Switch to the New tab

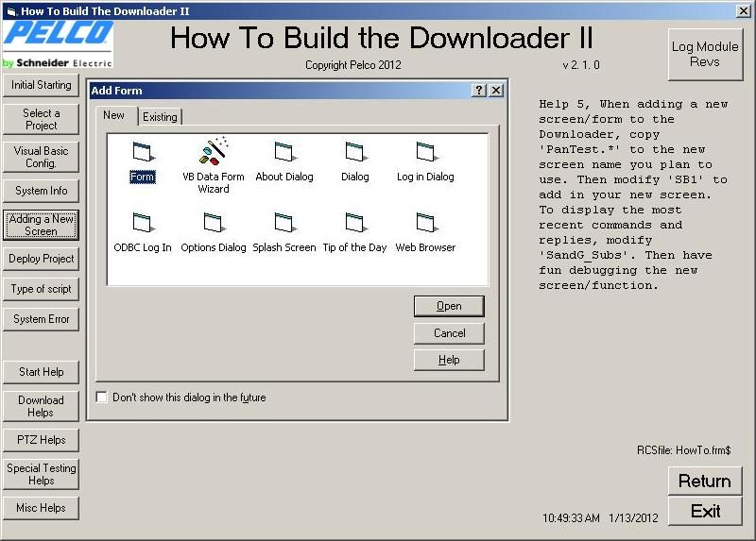tap(113, 115)
